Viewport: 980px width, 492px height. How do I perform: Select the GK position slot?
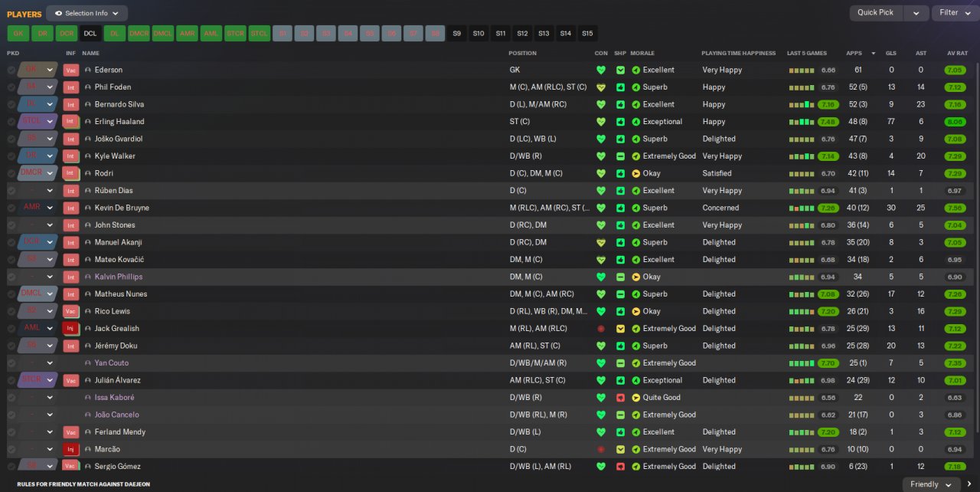[x=18, y=34]
